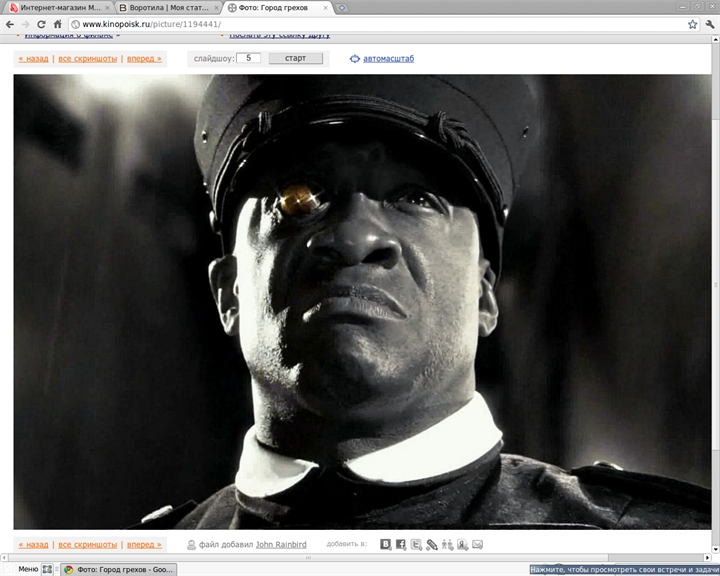The height and width of the screenshot is (576, 720).
Task: Switch to the 'Интернет-магазин М...' tab
Action: tap(59, 8)
